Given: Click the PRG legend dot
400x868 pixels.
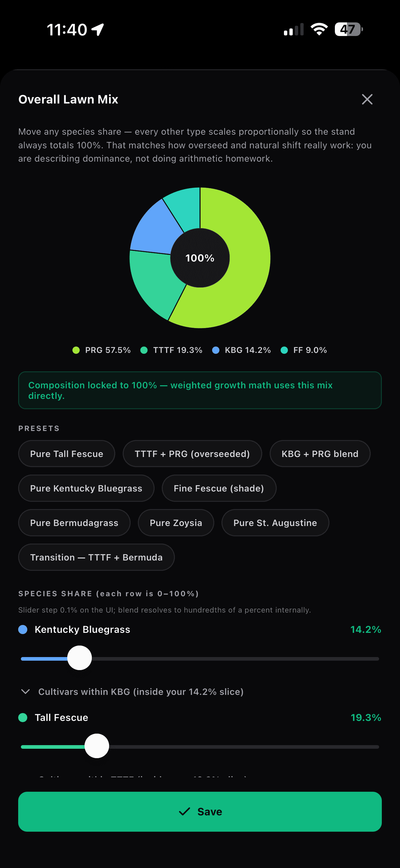Looking at the screenshot, I should (x=76, y=350).
